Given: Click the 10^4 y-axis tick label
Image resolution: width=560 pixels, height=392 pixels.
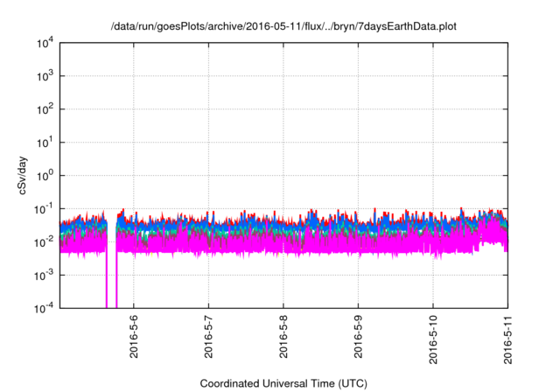Looking at the screenshot, I should coord(45,43).
